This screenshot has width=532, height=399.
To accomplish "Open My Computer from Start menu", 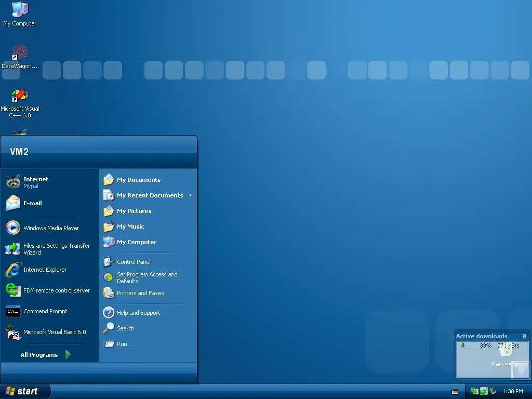I will (x=148, y=242).
